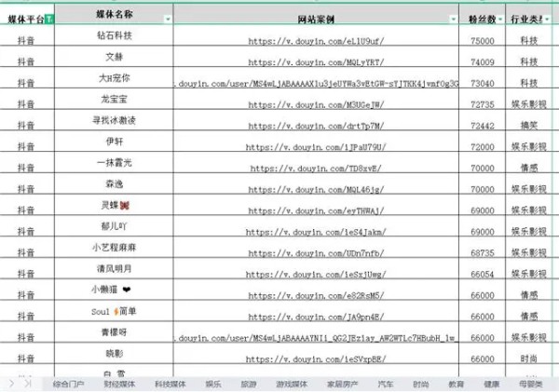Screen dimensions: 559x392
Task: Switch to the 旅游 sheet tab
Action: 249,385
